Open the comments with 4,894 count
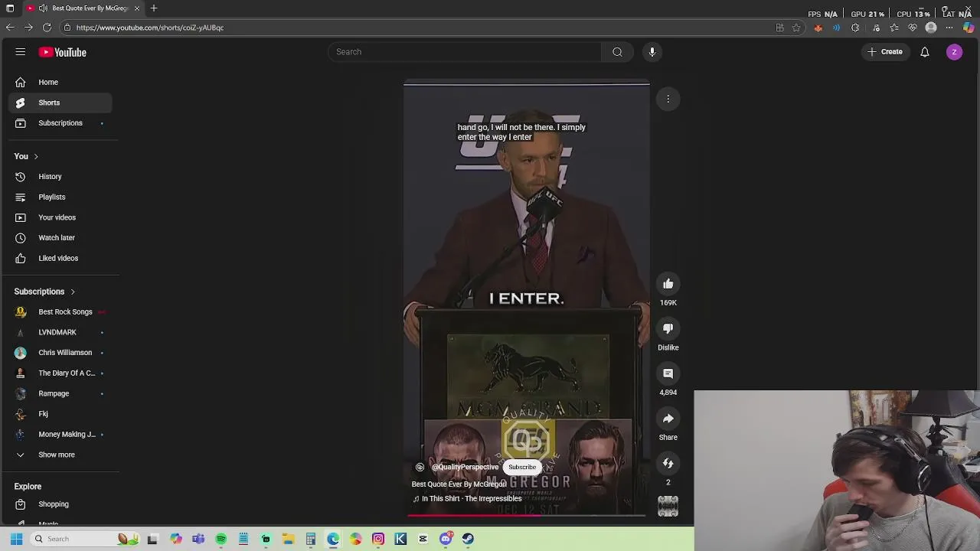The width and height of the screenshot is (980, 551). (x=668, y=373)
